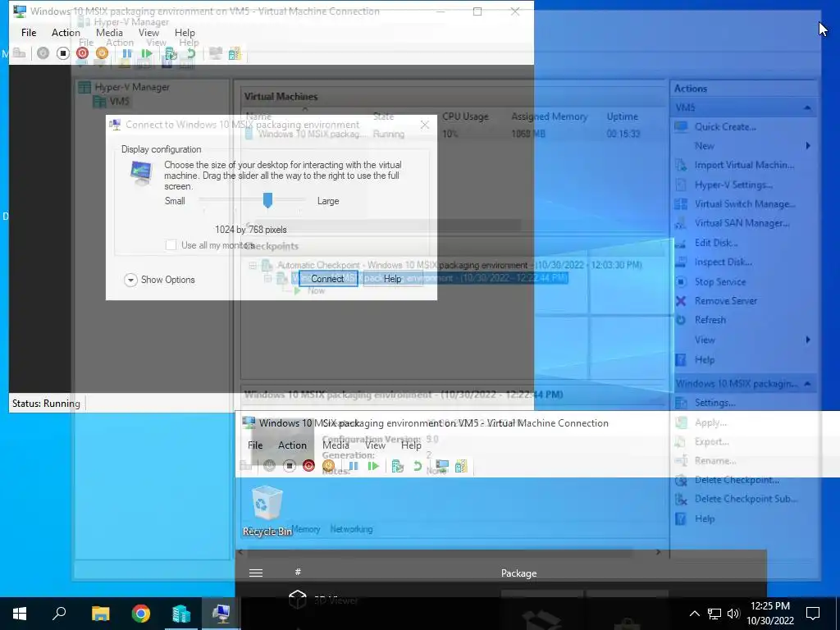Open the View menu in the VM window above Recycle Bin
The image size is (840, 630).
point(375,445)
